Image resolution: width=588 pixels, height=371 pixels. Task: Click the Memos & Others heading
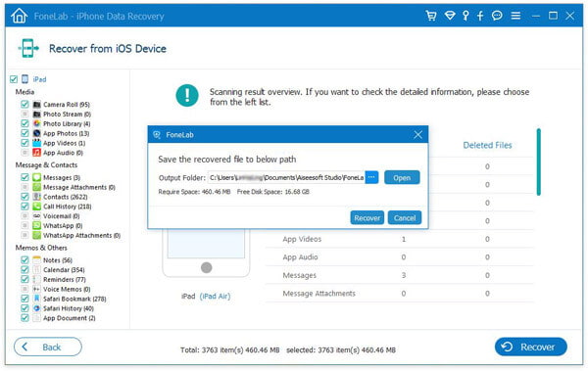[41, 248]
